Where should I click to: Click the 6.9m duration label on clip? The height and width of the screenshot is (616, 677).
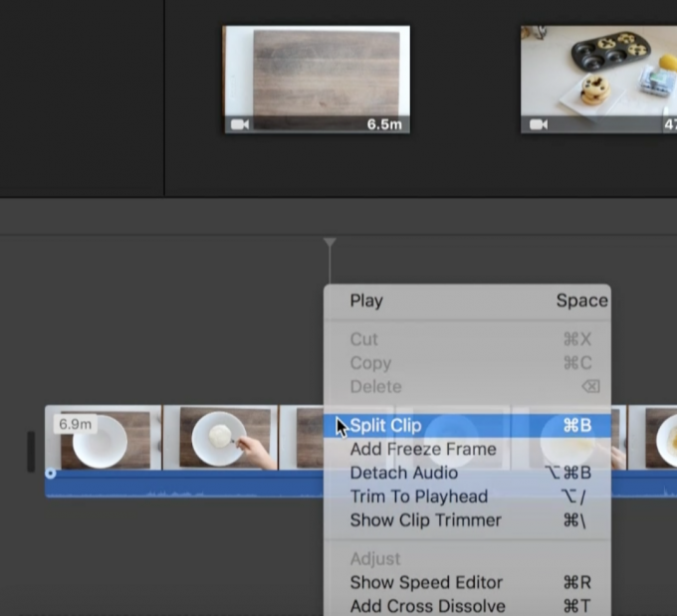click(x=75, y=424)
